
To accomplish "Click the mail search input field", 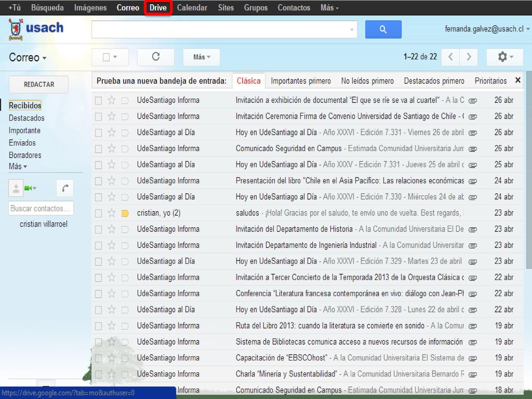I will [x=224, y=30].
